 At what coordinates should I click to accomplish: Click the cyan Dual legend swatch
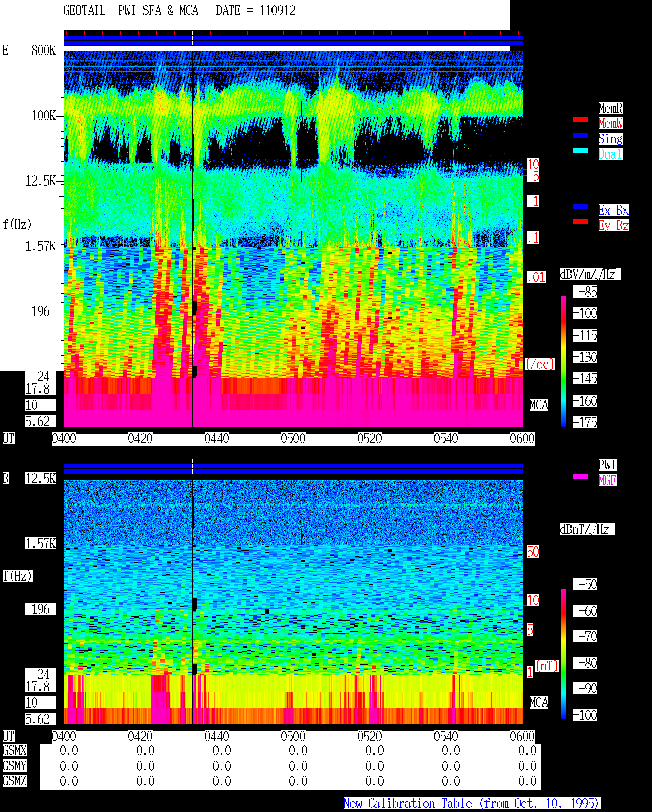coord(581,151)
